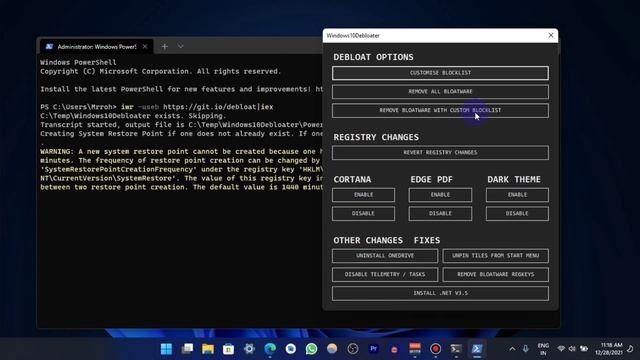This screenshot has height=360, width=640.
Task: Open WhatsApp from the taskbar
Action: click(x=311, y=349)
